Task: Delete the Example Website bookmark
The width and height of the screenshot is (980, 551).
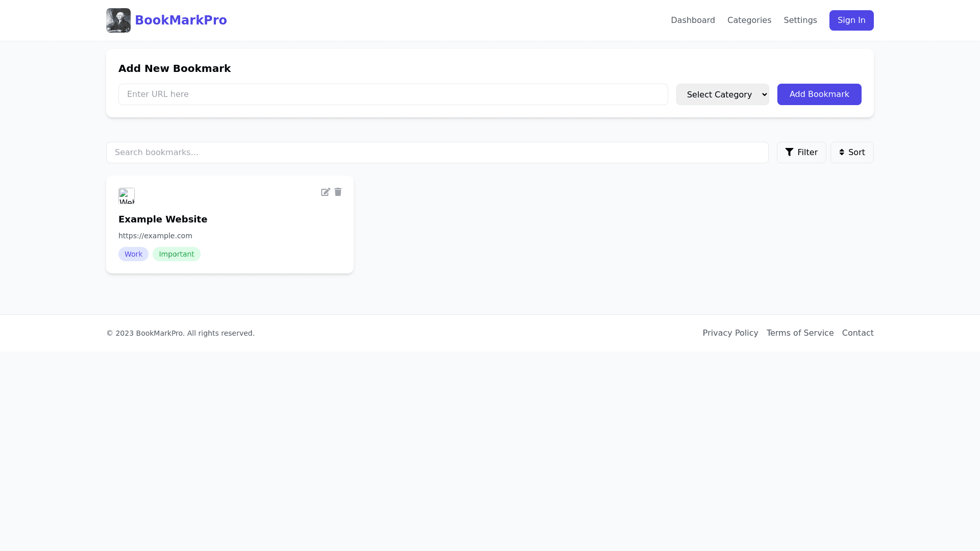Action: click(x=338, y=192)
